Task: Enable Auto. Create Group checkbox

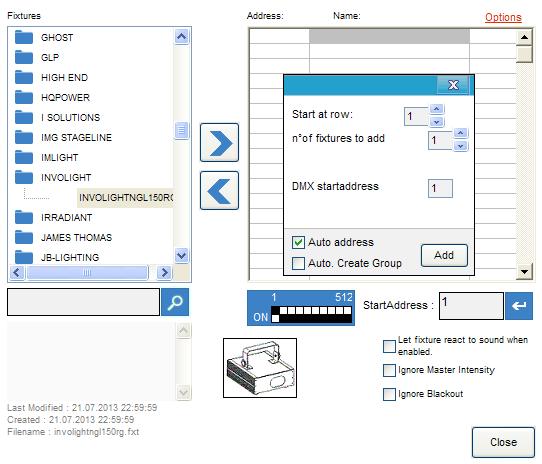Action: 298,263
